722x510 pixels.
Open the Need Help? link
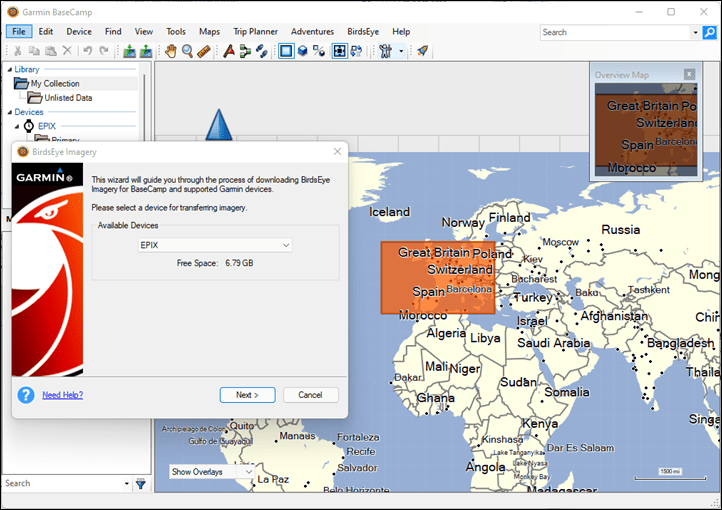click(63, 395)
